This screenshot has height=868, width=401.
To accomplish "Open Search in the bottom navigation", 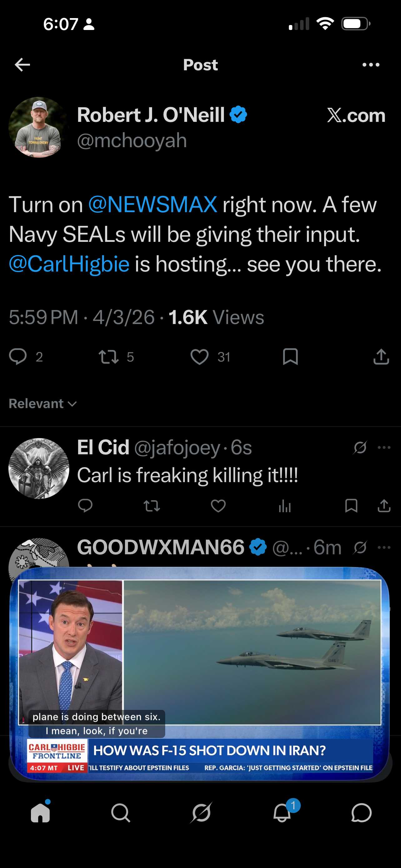I will [121, 813].
